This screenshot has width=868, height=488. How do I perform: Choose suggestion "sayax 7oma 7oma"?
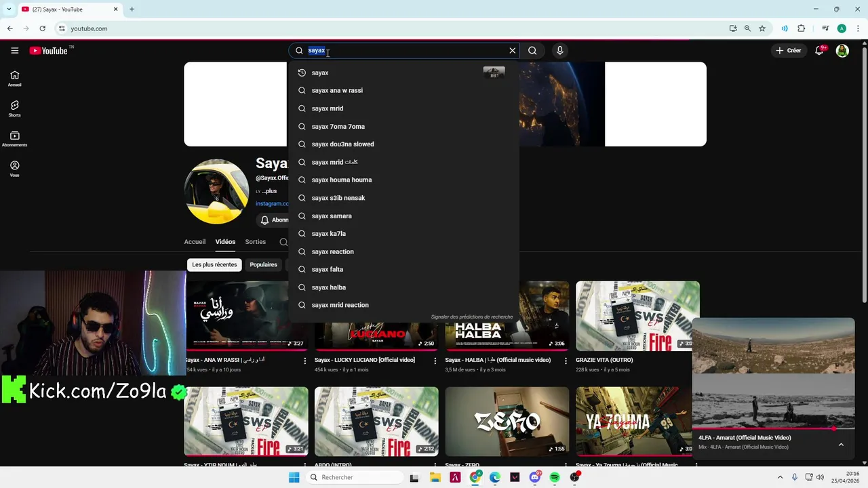pyautogui.click(x=403, y=126)
